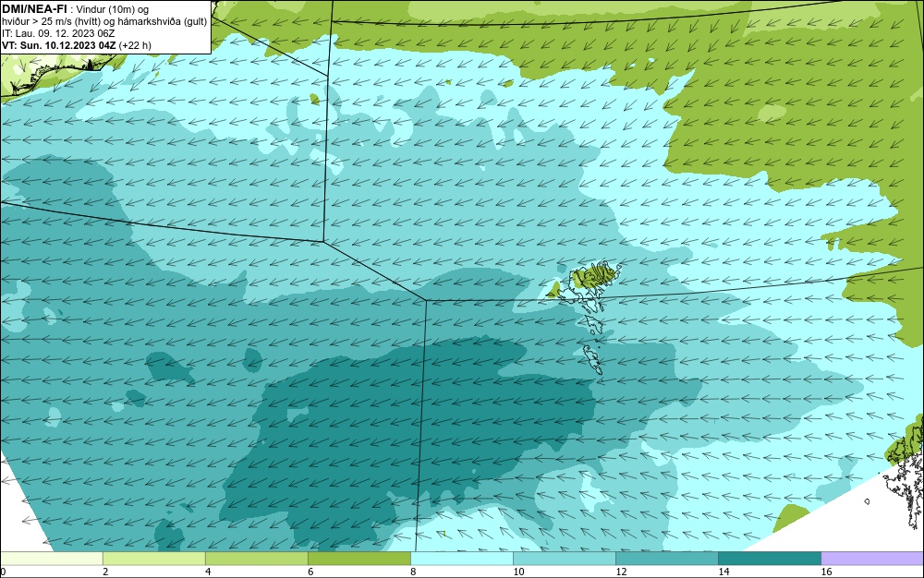Image resolution: width=924 pixels, height=578 pixels.
Task: Click the 4–6 m/s green legend swatch
Action: coord(256,559)
